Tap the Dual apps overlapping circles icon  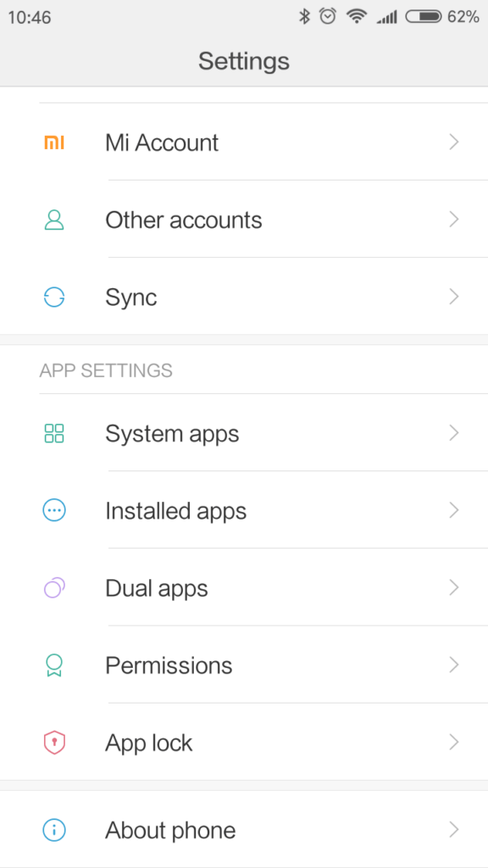(x=54, y=587)
